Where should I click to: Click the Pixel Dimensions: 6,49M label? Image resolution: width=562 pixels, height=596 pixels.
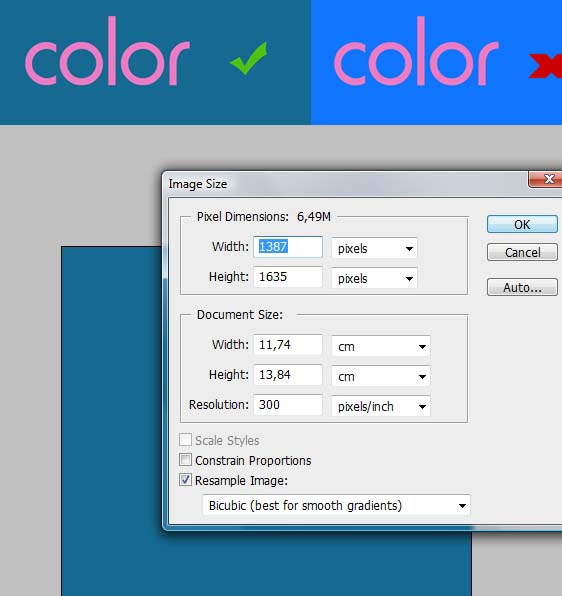(264, 217)
